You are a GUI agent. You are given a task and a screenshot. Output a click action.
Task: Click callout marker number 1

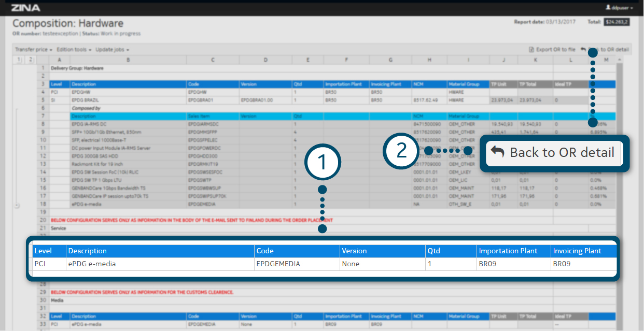tap(322, 162)
